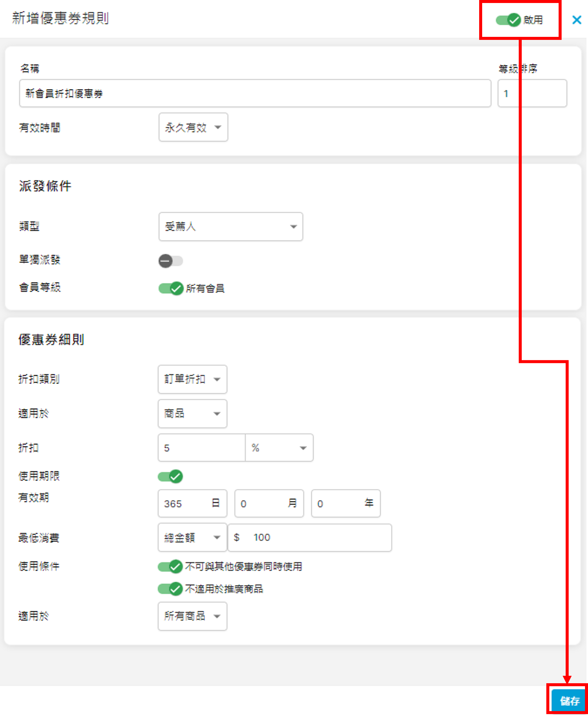Open the 商品 applies-to dropdown
This screenshot has width=588, height=715.
[x=192, y=413]
